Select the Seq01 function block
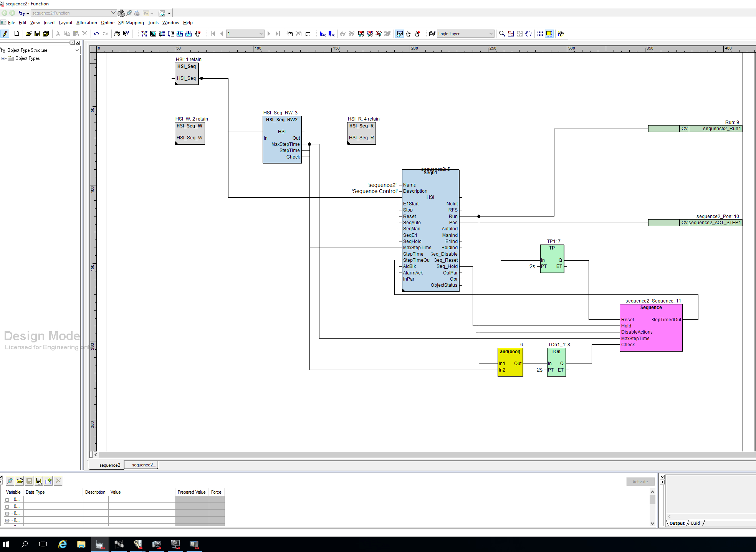 [x=430, y=230]
